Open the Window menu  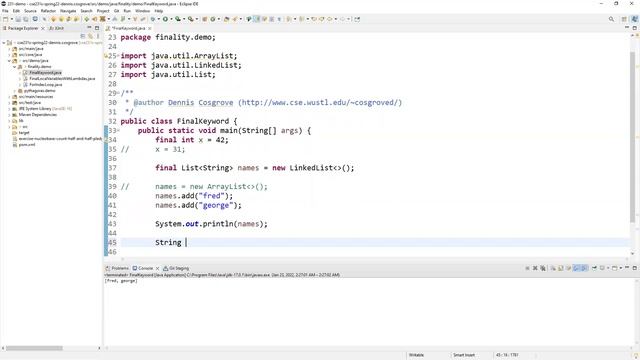pos(142,11)
